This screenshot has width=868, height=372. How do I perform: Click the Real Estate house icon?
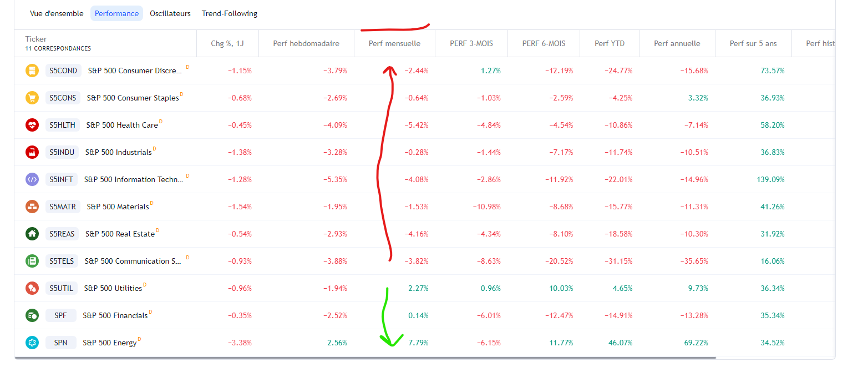[32, 234]
